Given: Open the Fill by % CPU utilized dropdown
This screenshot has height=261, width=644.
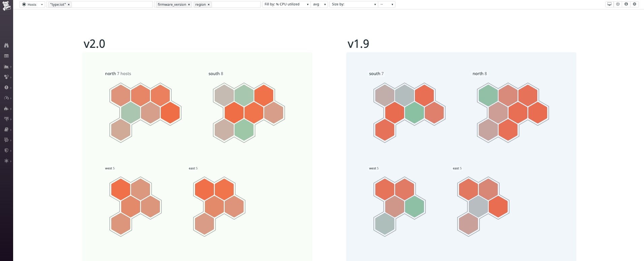Looking at the screenshot, I should click(x=286, y=4).
